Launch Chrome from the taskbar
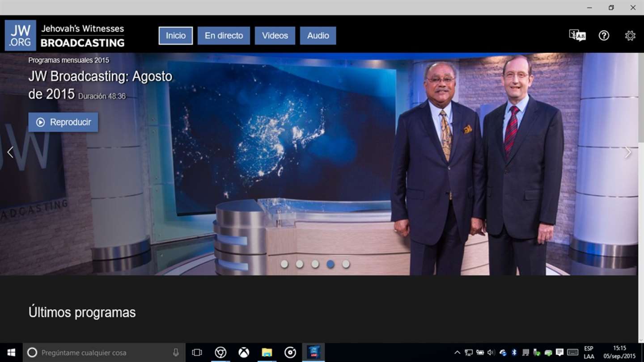This screenshot has width=644, height=362. pyautogui.click(x=220, y=353)
